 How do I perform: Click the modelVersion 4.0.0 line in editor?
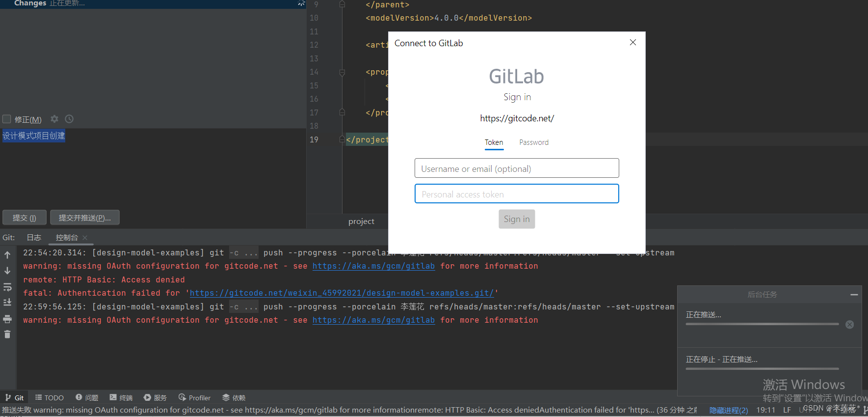click(x=448, y=18)
